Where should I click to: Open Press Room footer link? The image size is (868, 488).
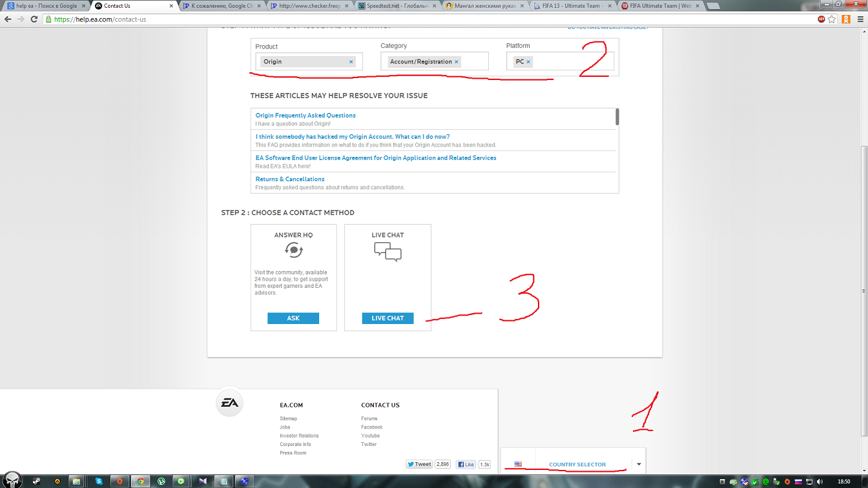point(293,452)
